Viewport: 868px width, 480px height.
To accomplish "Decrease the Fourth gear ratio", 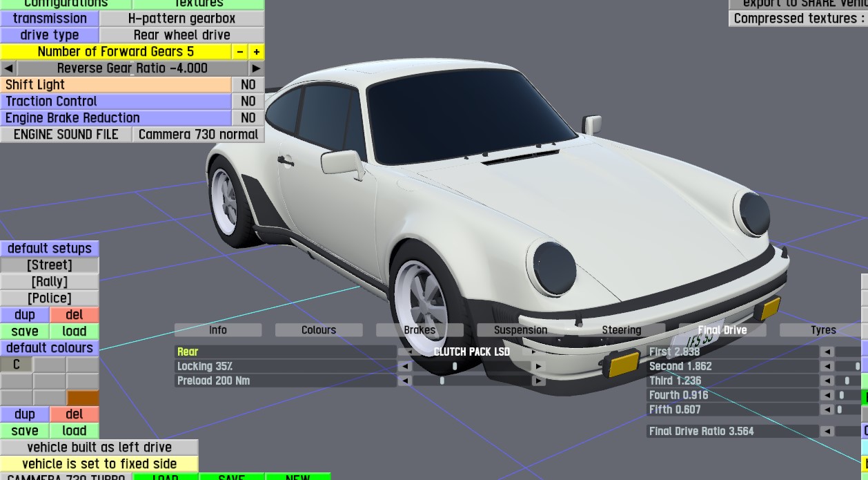I will click(827, 395).
